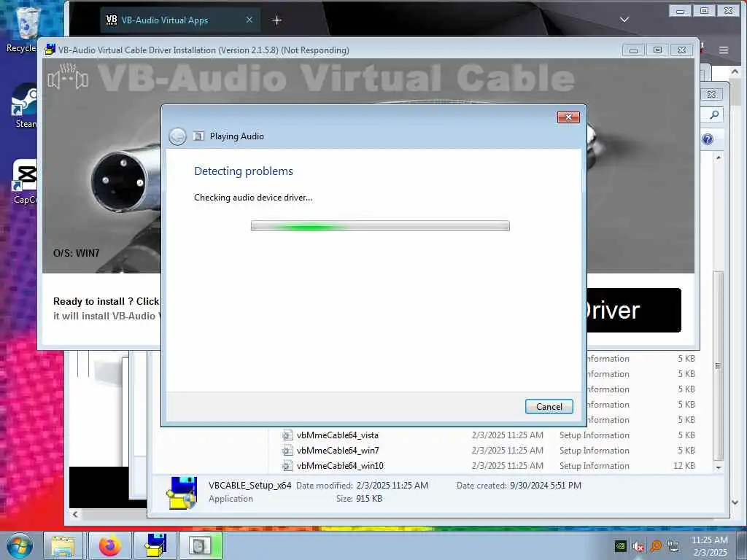Open Explorer help question mark icon
747x560 pixels.
(708, 139)
